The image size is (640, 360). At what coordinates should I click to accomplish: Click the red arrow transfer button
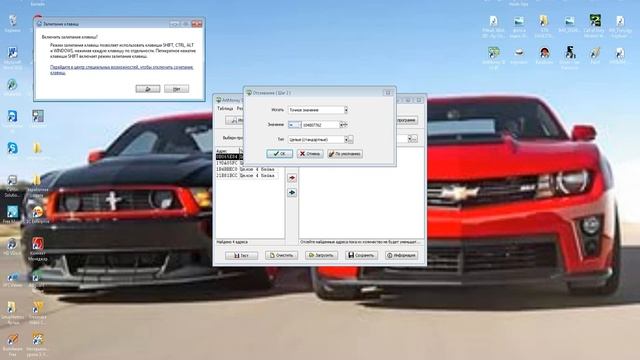292,178
